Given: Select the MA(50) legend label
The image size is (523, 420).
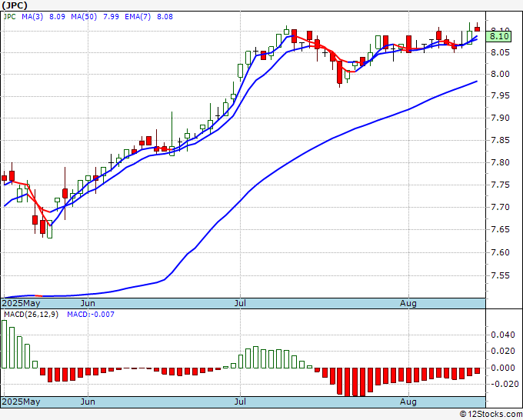Looking at the screenshot, I should point(84,16).
